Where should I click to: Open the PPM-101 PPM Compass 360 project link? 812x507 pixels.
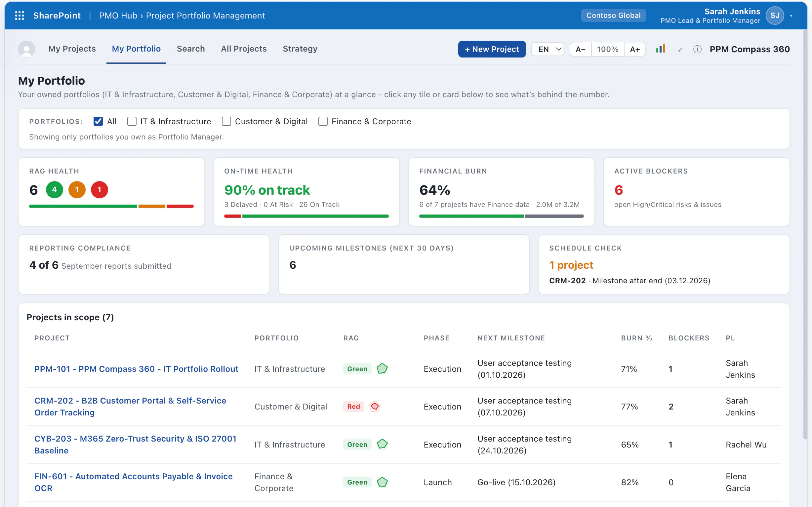click(x=136, y=369)
